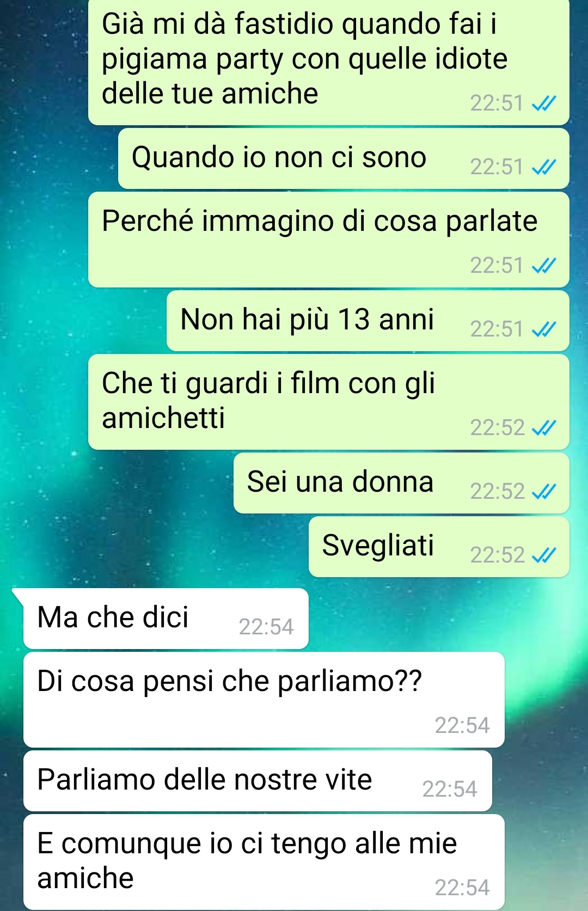
Task: Select the message 'Parliamo delle nostre vite'
Action: click(x=258, y=781)
